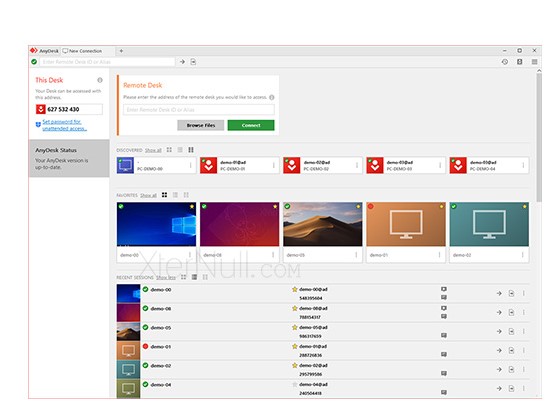559x420 pixels.
Task: Click file transfer icon for demo-01 recent session
Action: [511, 350]
